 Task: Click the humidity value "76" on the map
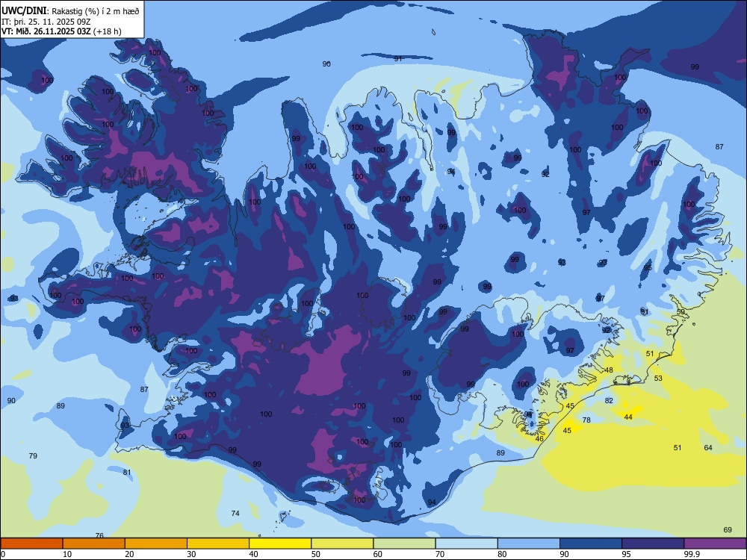(x=99, y=535)
